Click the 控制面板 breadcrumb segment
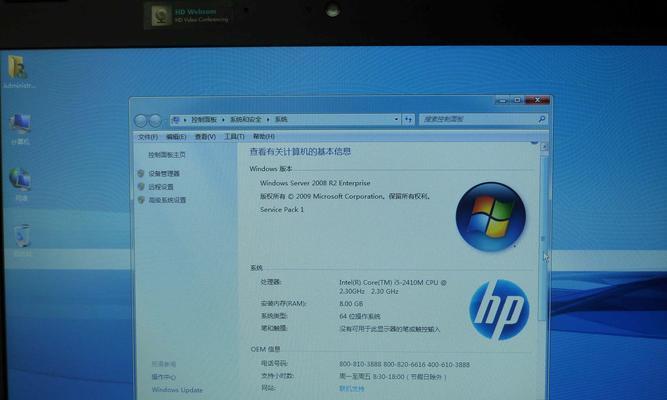The width and height of the screenshot is (667, 400). tap(204, 120)
